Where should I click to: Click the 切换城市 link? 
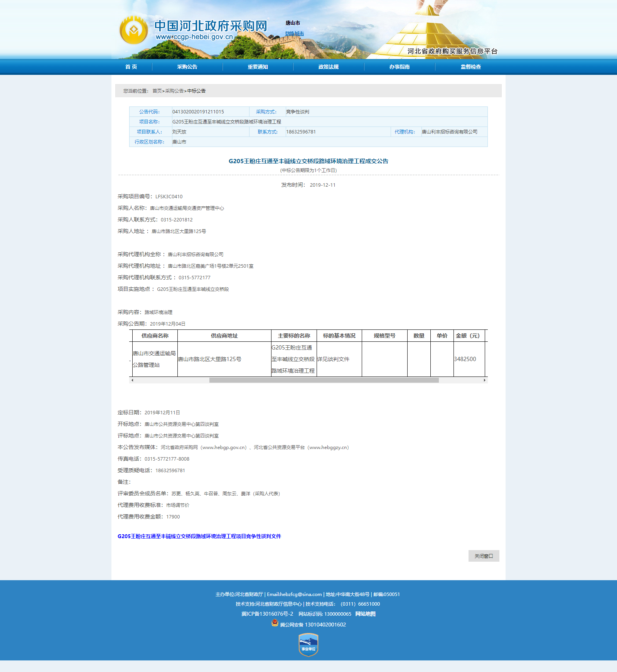(x=294, y=34)
